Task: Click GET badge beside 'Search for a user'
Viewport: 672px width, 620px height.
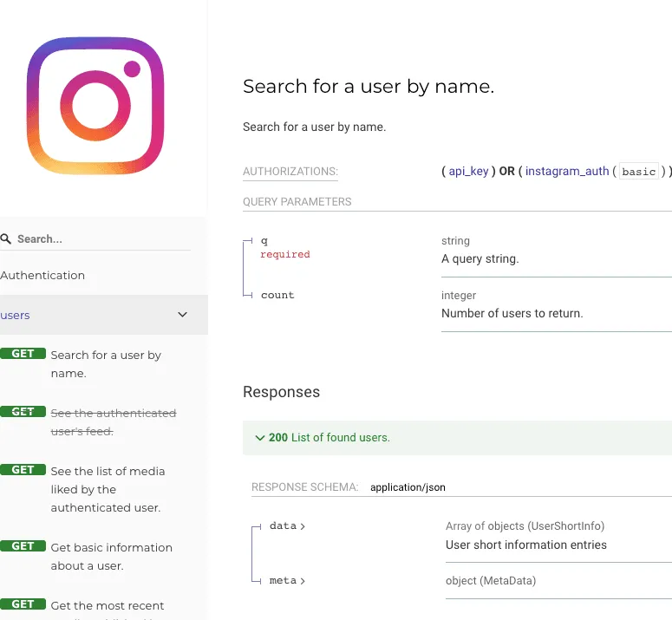Action: point(23,354)
